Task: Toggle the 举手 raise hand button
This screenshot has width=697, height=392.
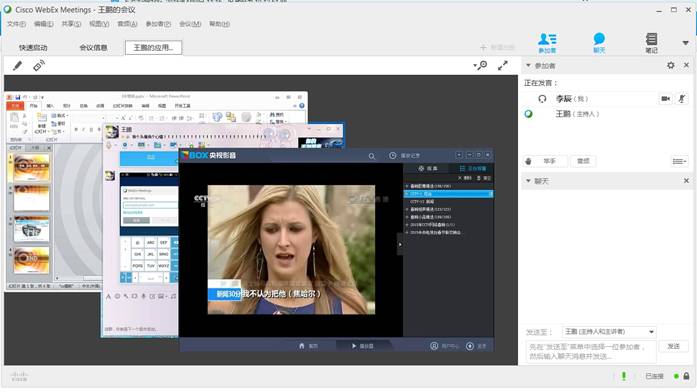Action: (x=545, y=161)
